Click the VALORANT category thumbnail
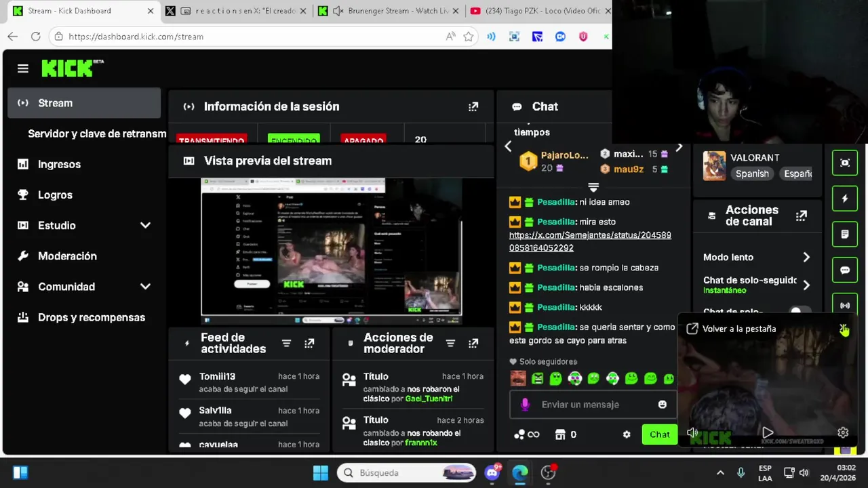868x488 pixels. [x=714, y=165]
